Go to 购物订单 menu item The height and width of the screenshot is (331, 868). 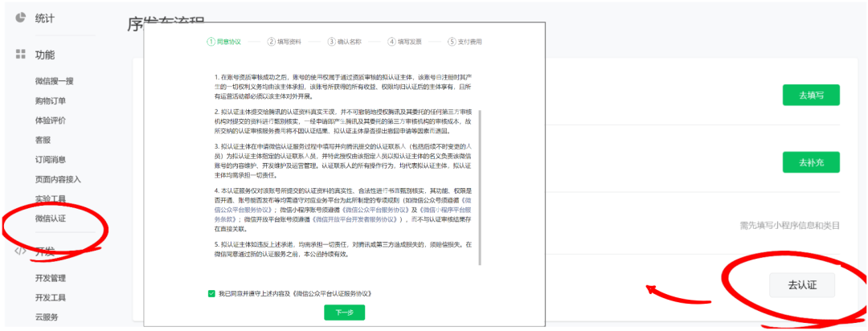coord(51,100)
